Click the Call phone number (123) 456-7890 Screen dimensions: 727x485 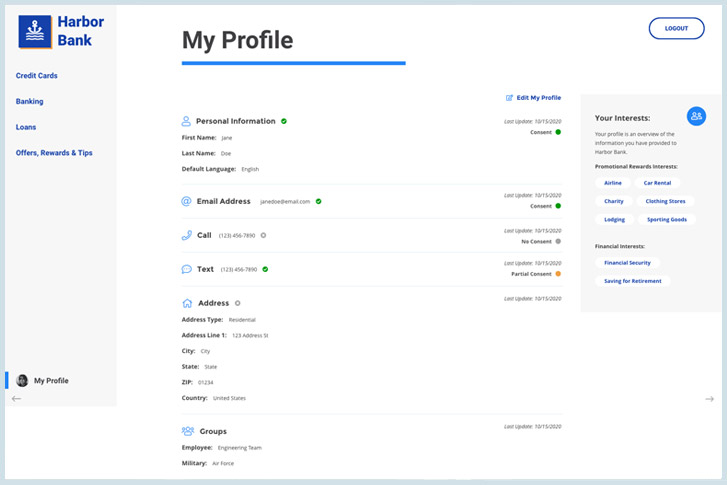(237, 236)
